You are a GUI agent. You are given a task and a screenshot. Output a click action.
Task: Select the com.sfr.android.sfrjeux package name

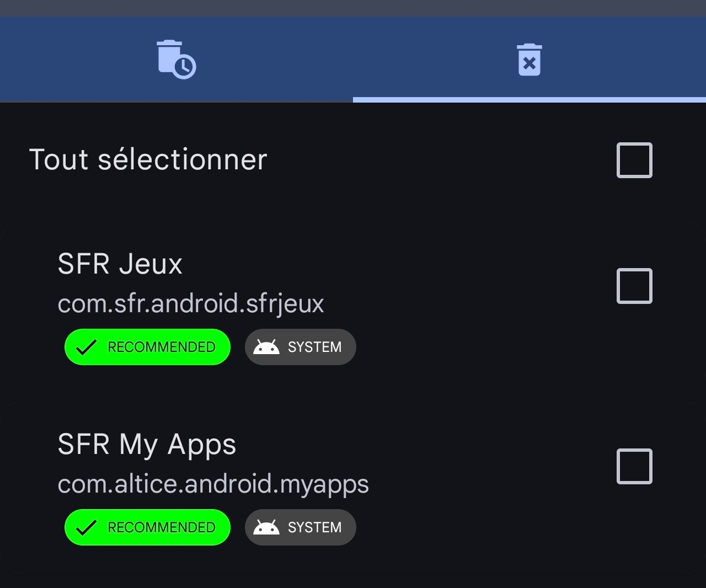[x=191, y=303]
